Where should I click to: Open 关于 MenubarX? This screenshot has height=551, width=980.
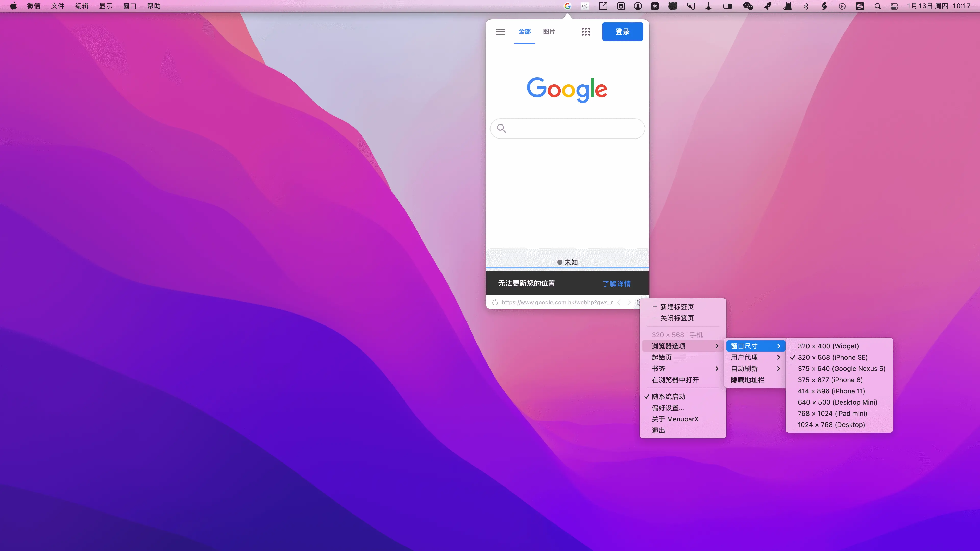click(683, 419)
